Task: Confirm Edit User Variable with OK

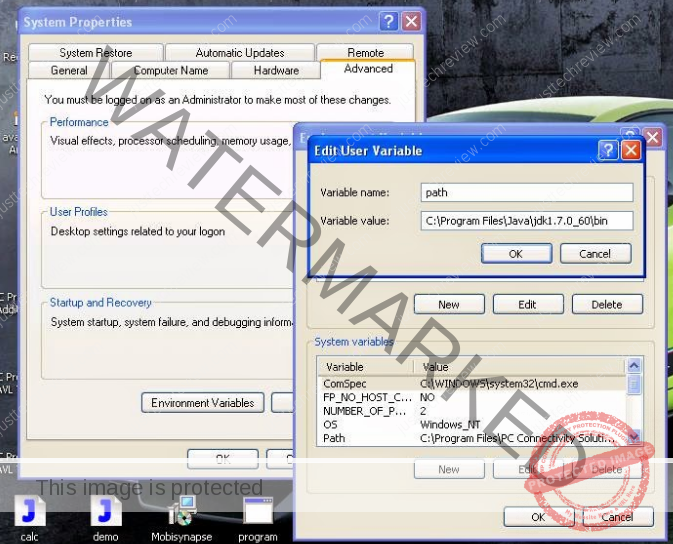Action: pyautogui.click(x=516, y=253)
